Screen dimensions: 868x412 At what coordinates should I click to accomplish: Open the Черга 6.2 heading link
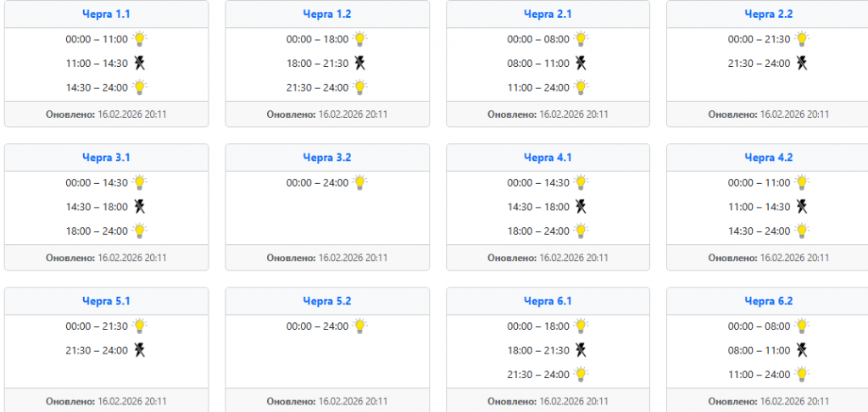pos(769,301)
